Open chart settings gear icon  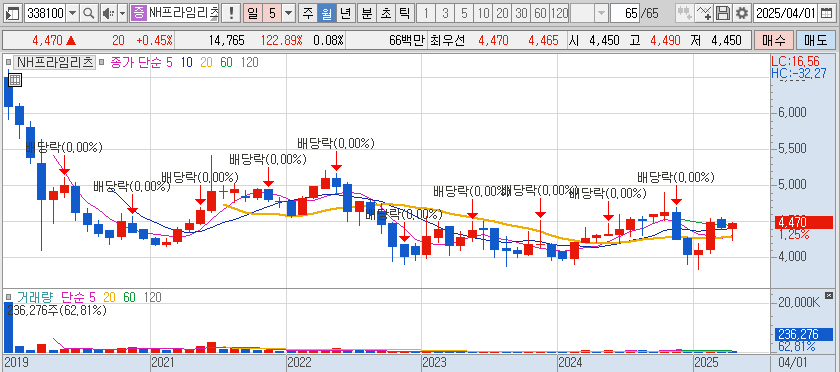741,13
